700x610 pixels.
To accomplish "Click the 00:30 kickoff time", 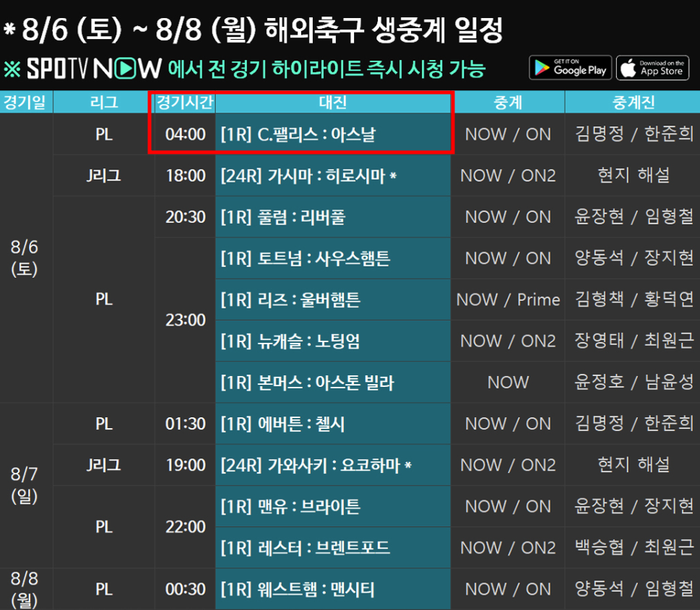I will click(185, 590).
